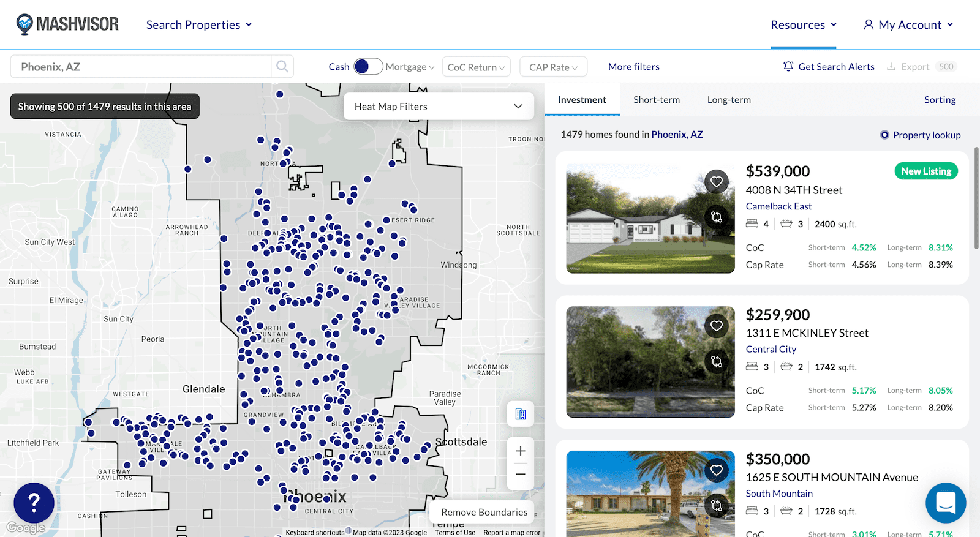980x537 pixels.
Task: Zoom out on the map
Action: point(521,475)
